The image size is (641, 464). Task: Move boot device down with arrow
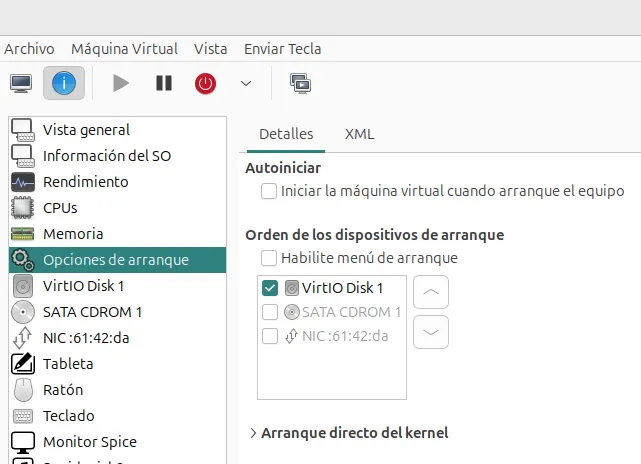(430, 331)
